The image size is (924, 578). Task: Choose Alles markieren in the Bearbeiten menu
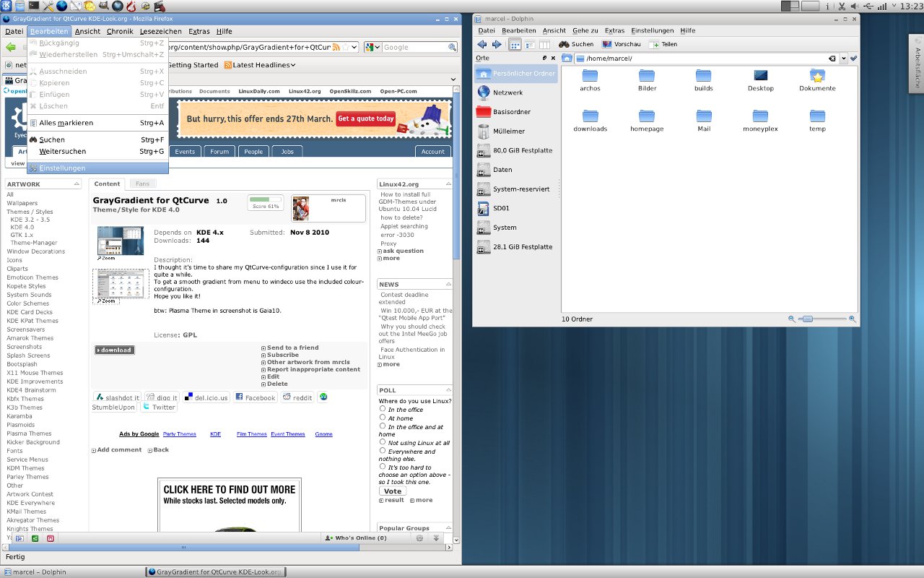[x=97, y=123]
